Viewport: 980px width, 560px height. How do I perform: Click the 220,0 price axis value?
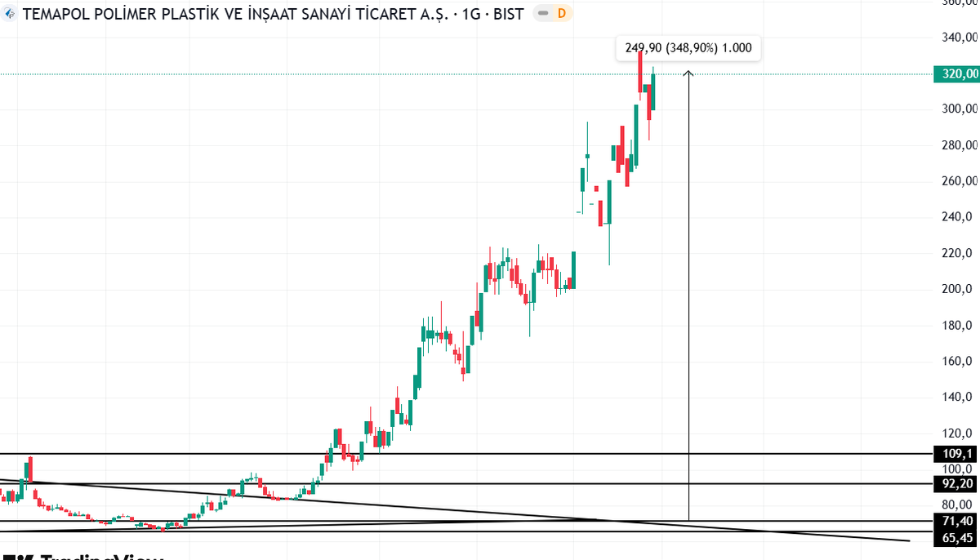tap(957, 253)
